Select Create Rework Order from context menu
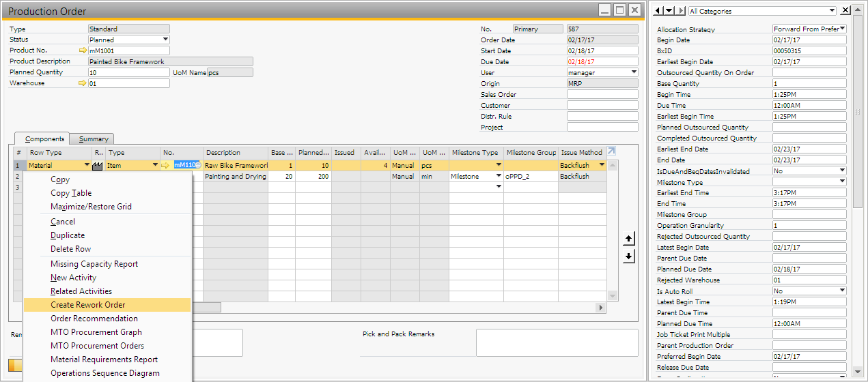This screenshot has height=382, width=868. point(88,305)
